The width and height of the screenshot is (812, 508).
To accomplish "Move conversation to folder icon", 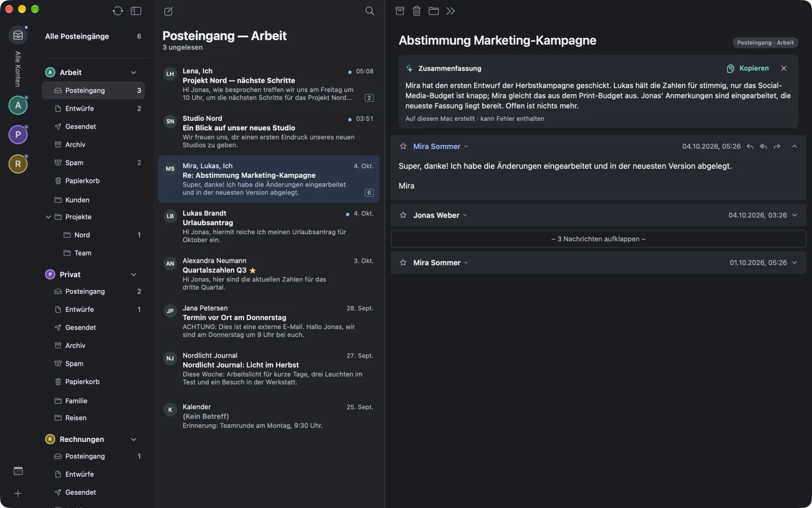I will 433,11.
